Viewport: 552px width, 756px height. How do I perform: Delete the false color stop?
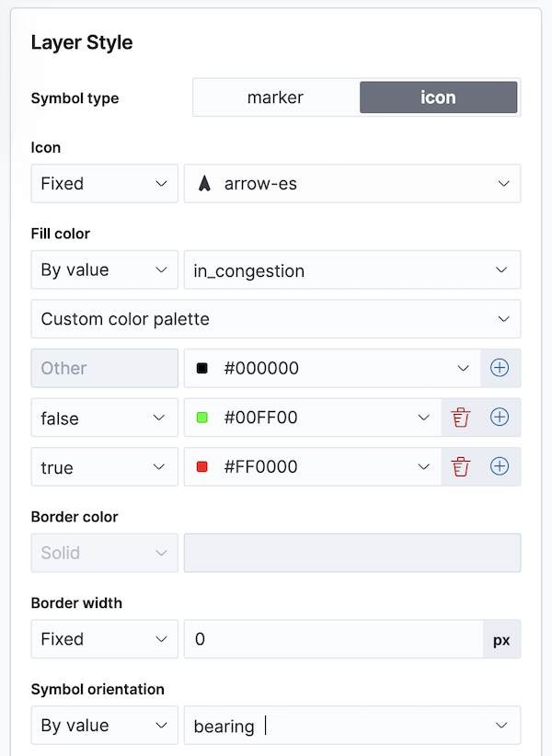coord(461,418)
